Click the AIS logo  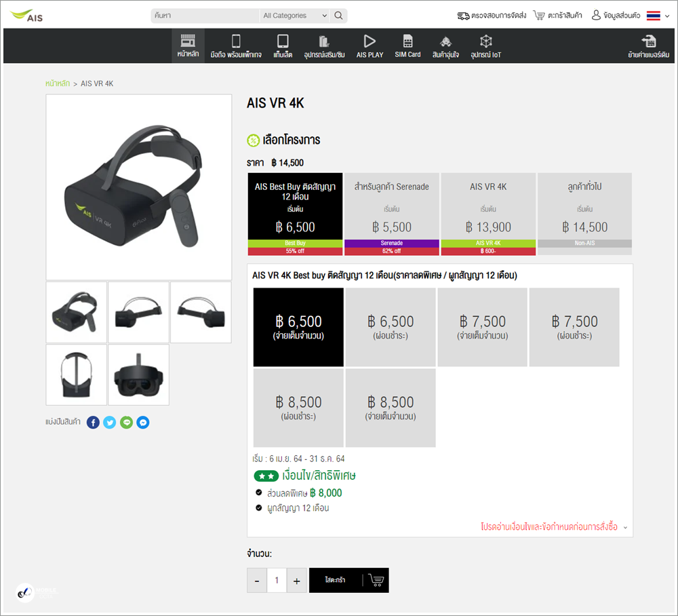click(x=26, y=16)
